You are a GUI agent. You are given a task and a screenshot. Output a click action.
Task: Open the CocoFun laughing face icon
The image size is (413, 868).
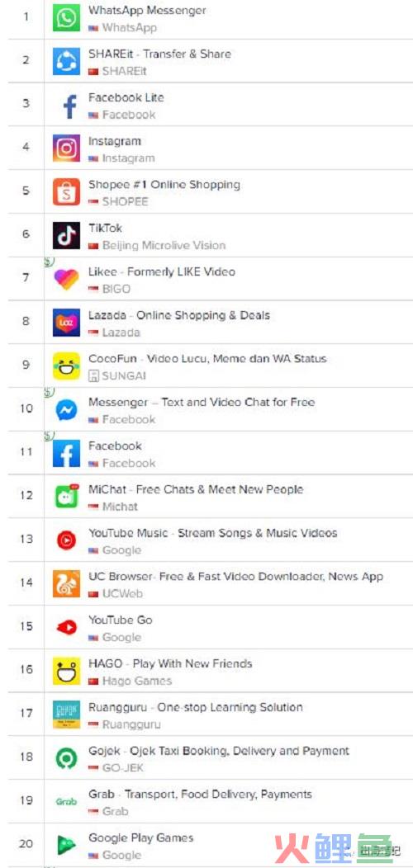[x=67, y=366]
